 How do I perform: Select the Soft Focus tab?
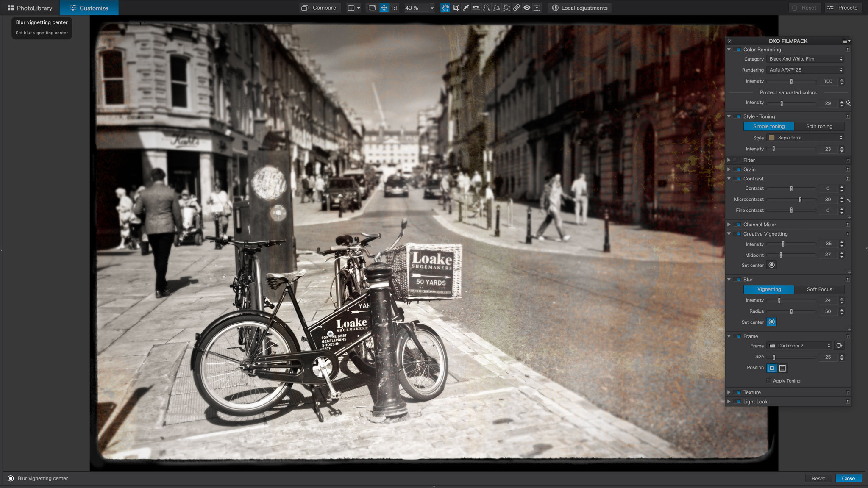(819, 289)
